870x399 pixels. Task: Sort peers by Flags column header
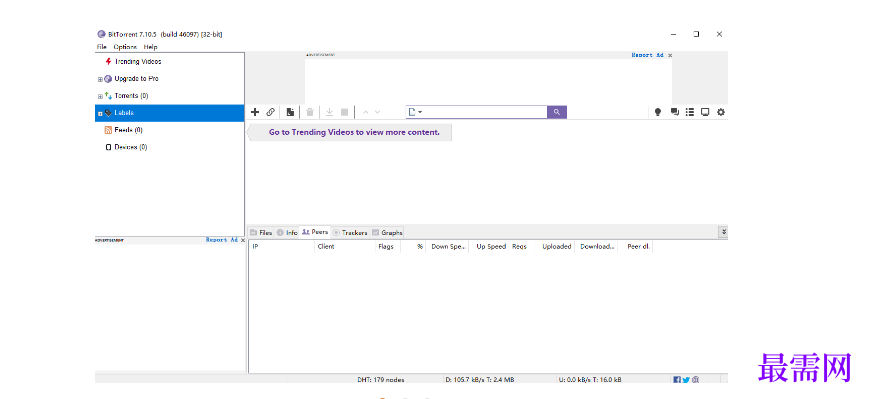[x=388, y=246]
